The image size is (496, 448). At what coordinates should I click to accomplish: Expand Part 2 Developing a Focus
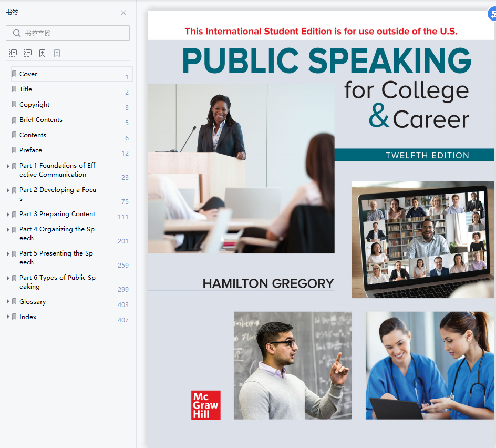pos(8,190)
